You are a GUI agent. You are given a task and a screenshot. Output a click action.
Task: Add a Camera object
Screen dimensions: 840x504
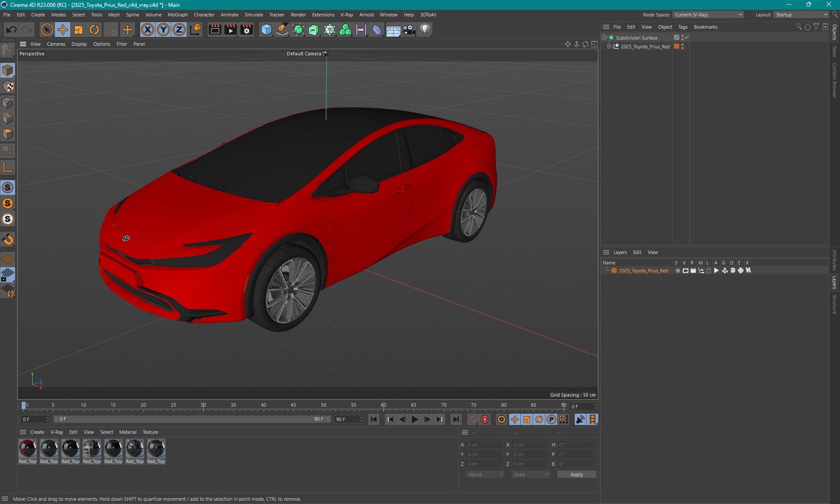[x=409, y=30]
